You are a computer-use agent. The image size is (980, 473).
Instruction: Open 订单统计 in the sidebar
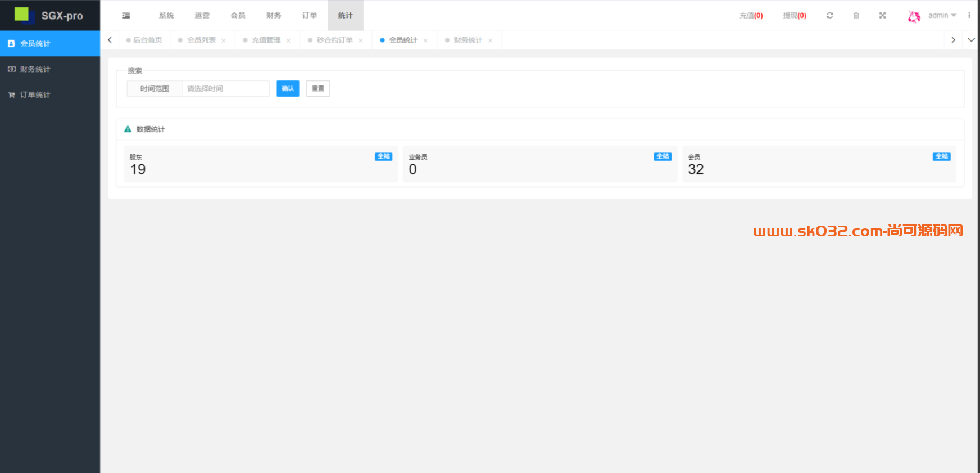point(50,95)
